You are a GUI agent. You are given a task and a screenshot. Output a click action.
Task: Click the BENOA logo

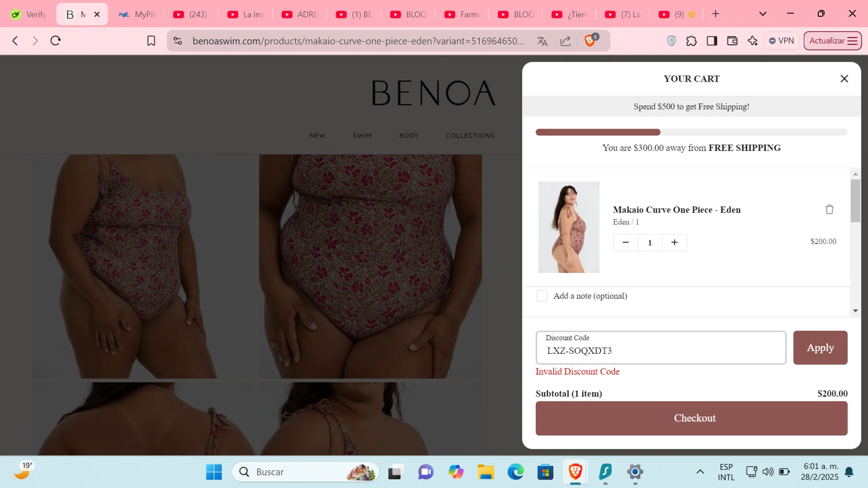pyautogui.click(x=433, y=93)
